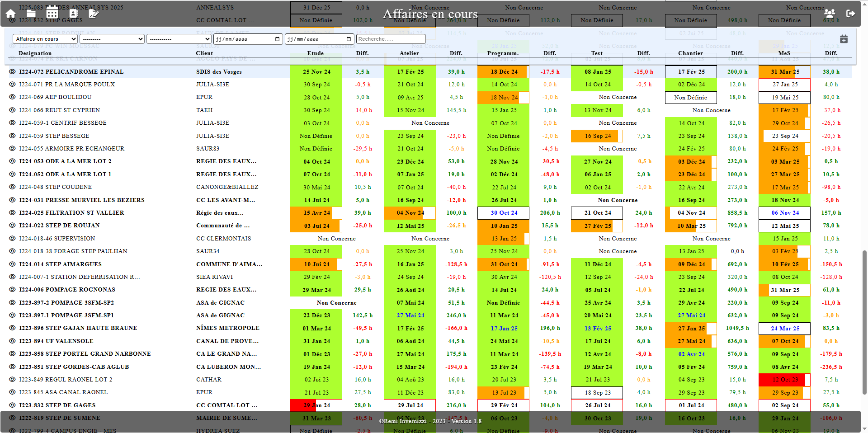The height and width of the screenshot is (433, 868).
Task: View details for I224-072 PELICANDROME EPINAL eye icon
Action: 12,71
